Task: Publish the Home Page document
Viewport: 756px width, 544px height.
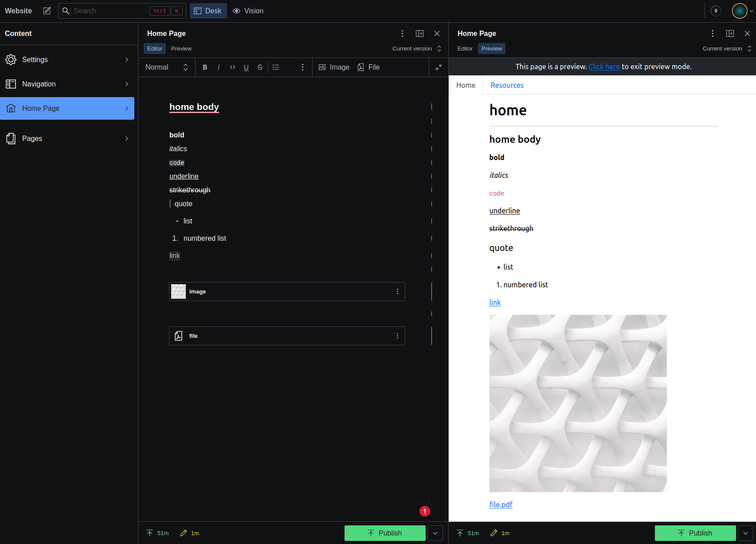Action: point(384,533)
